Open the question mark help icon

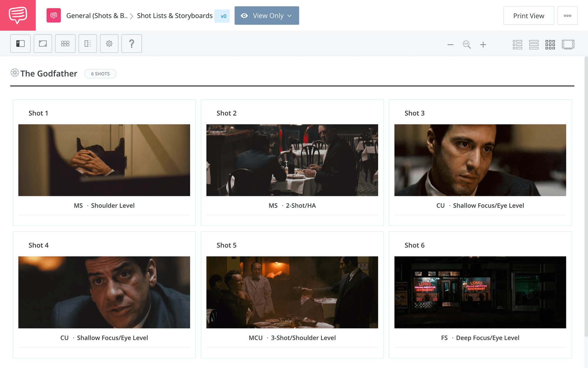click(x=132, y=44)
